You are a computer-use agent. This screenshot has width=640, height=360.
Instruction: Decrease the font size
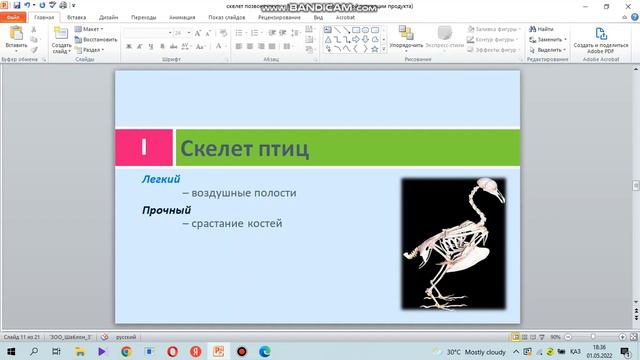(208, 33)
